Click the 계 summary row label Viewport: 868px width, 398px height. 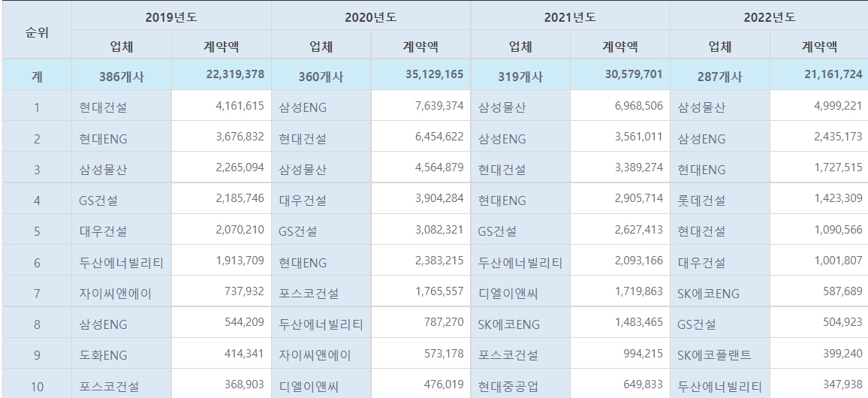point(37,75)
